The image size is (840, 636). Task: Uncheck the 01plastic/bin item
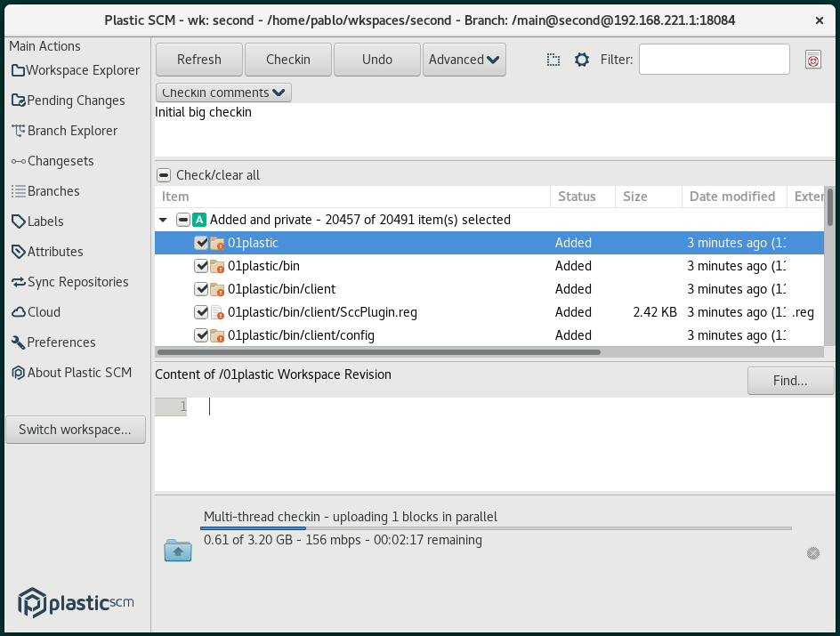tap(201, 265)
